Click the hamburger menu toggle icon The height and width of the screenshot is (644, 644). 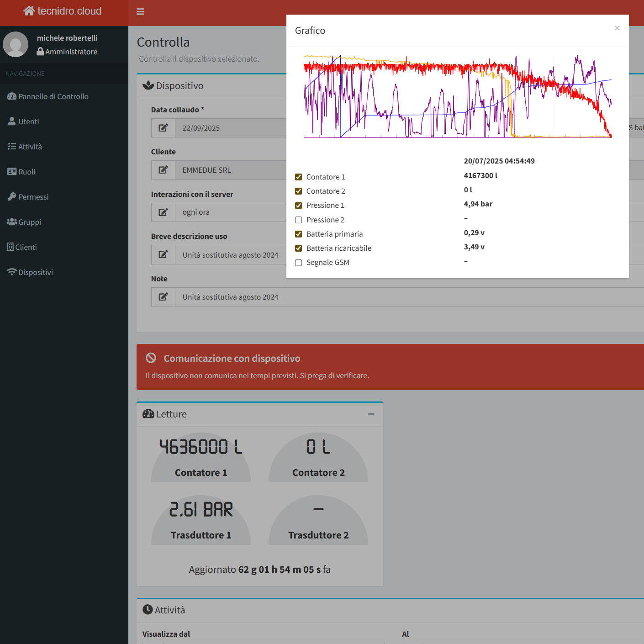point(140,11)
